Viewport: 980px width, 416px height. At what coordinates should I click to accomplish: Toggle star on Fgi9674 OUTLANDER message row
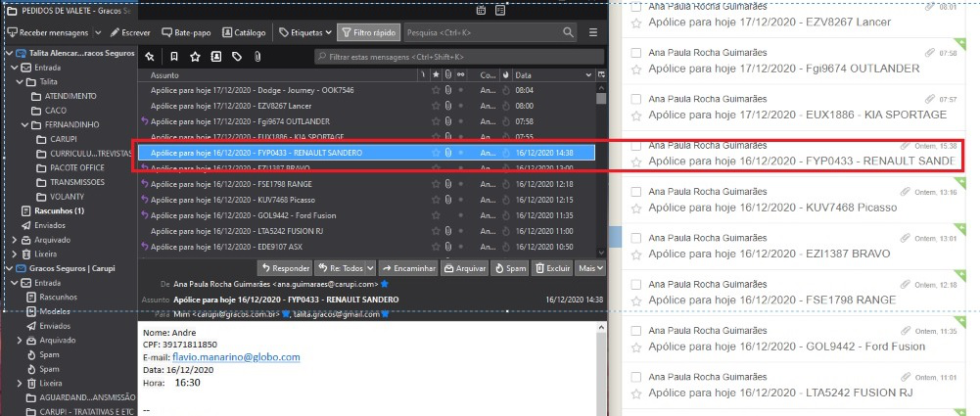pyautogui.click(x=436, y=121)
